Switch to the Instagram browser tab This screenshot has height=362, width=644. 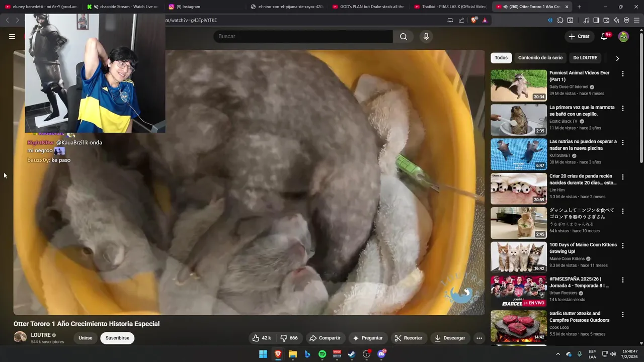click(x=205, y=7)
